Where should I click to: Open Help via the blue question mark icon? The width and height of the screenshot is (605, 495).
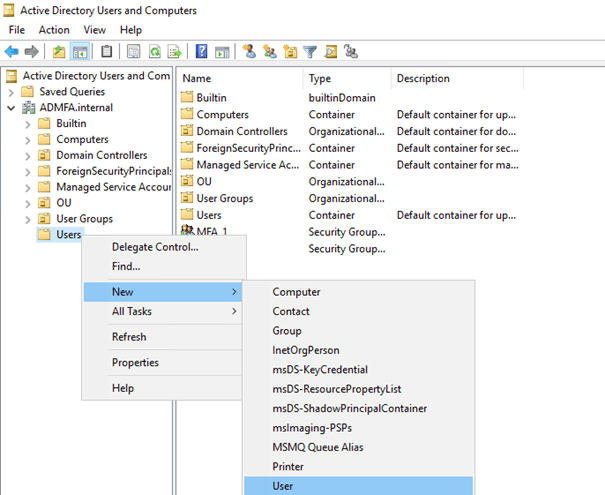tap(201, 51)
